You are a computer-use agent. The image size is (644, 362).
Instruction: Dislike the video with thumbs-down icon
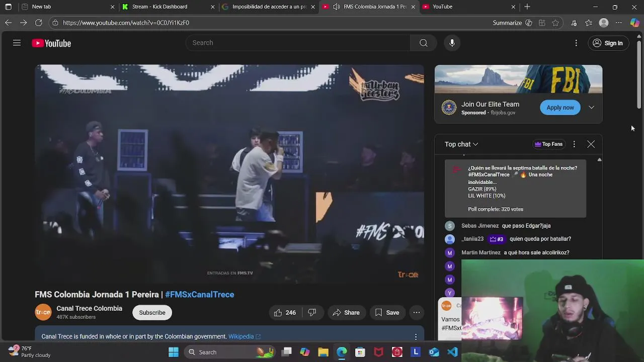pyautogui.click(x=312, y=313)
